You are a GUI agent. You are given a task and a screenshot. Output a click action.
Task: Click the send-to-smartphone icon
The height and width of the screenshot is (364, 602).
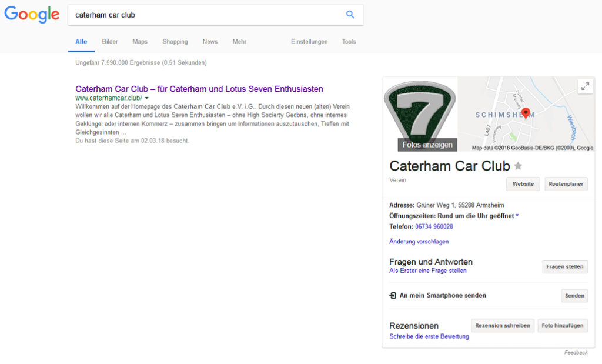point(393,295)
